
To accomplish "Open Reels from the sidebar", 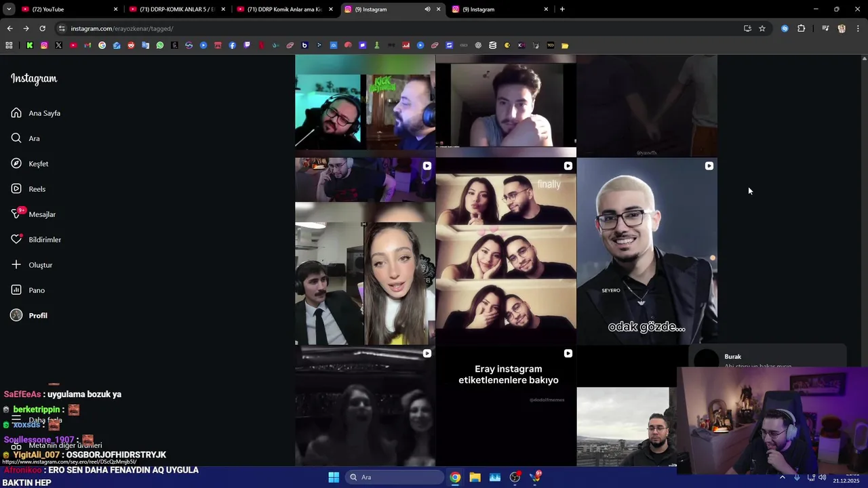I will coord(28,189).
